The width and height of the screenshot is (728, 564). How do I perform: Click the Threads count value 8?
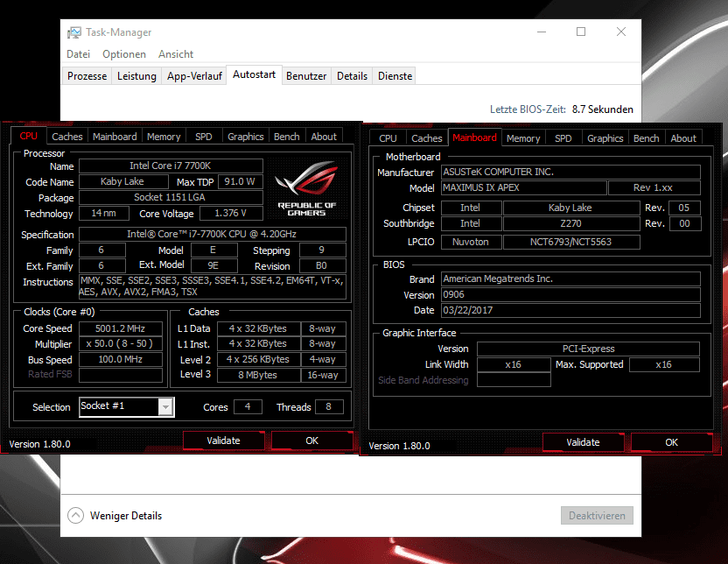click(329, 407)
